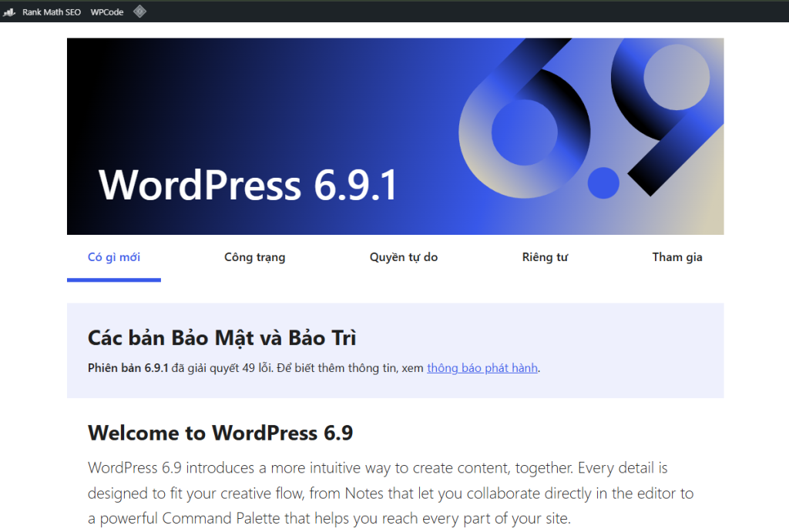Screen dimensions: 789x532
Task: Select the Riêng tư tab
Action: [x=545, y=257]
